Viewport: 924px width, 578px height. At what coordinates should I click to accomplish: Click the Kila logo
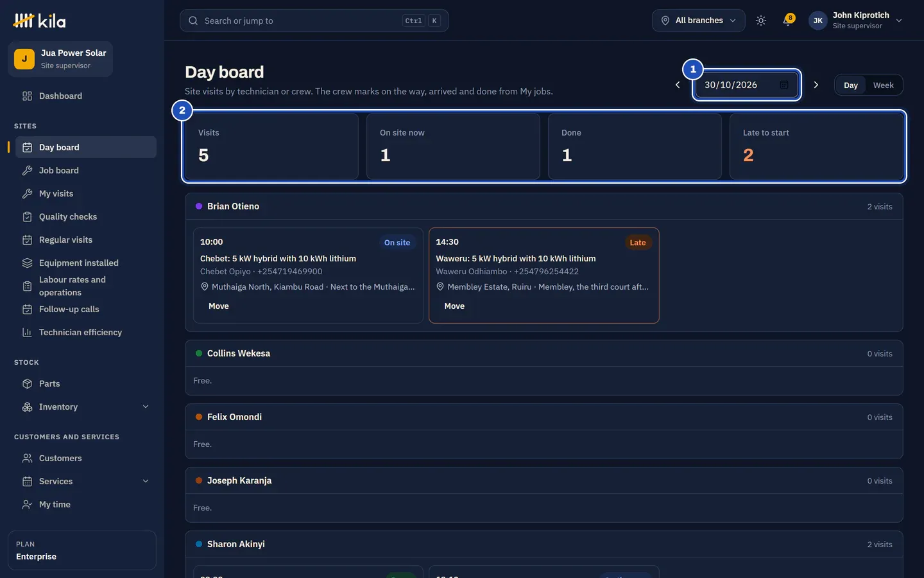(39, 21)
